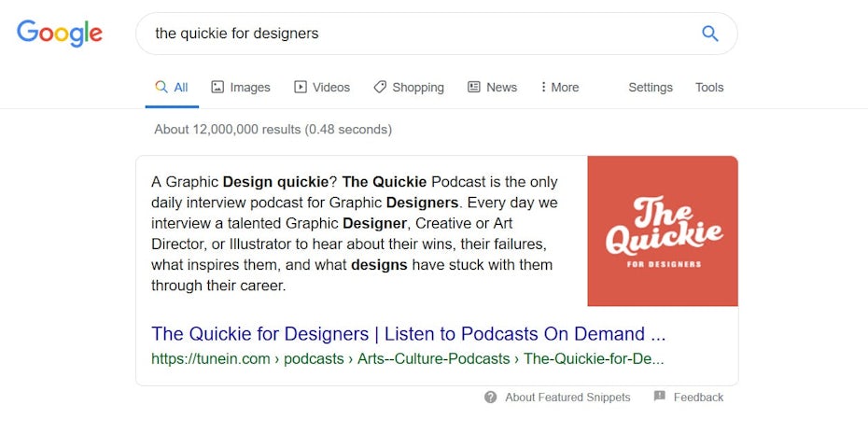
Task: Open the About Featured Snippets text link
Action: coord(567,398)
